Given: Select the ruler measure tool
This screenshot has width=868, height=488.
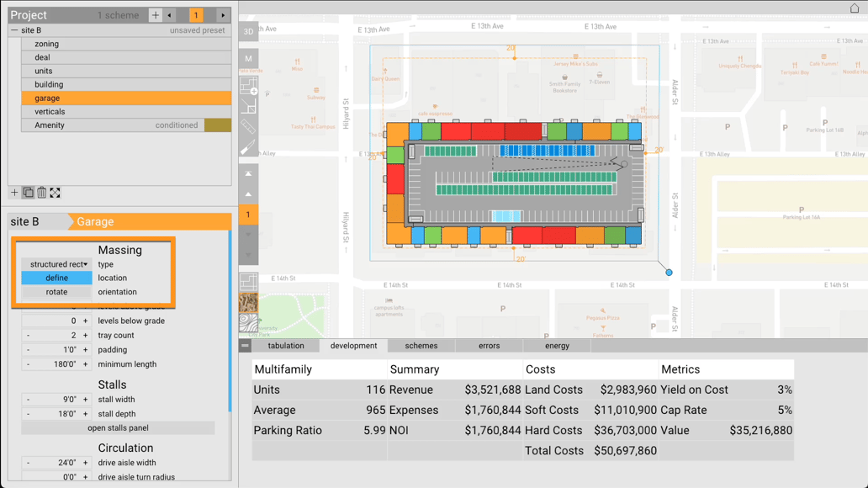Looking at the screenshot, I should (x=248, y=126).
